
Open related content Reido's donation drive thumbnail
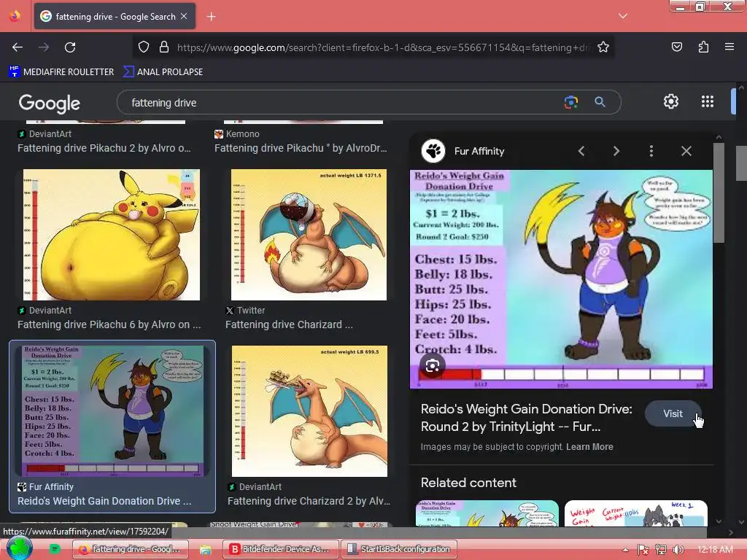pos(487,513)
